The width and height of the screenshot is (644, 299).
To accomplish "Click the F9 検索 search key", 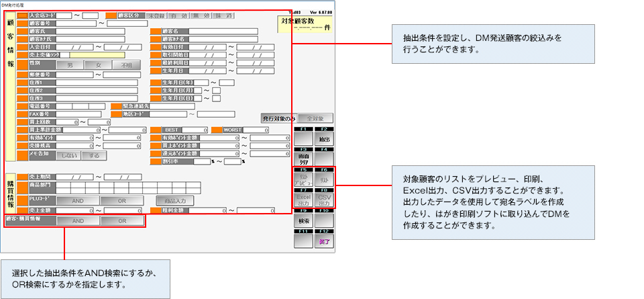I will [304, 220].
